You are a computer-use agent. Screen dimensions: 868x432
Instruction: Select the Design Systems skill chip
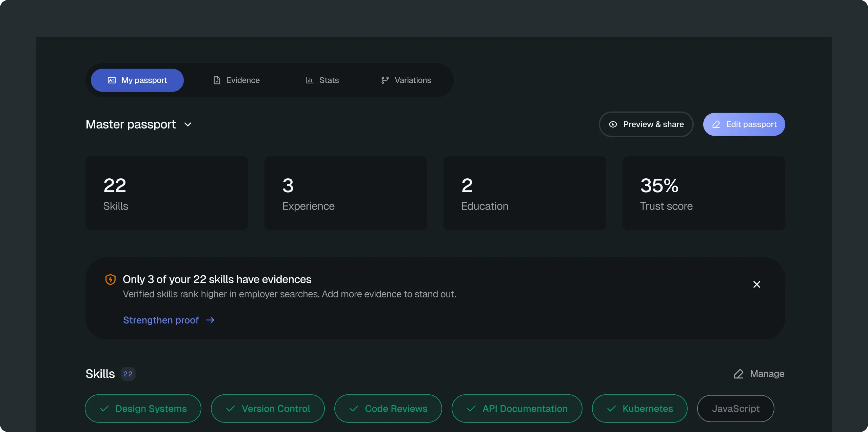pyautogui.click(x=143, y=409)
